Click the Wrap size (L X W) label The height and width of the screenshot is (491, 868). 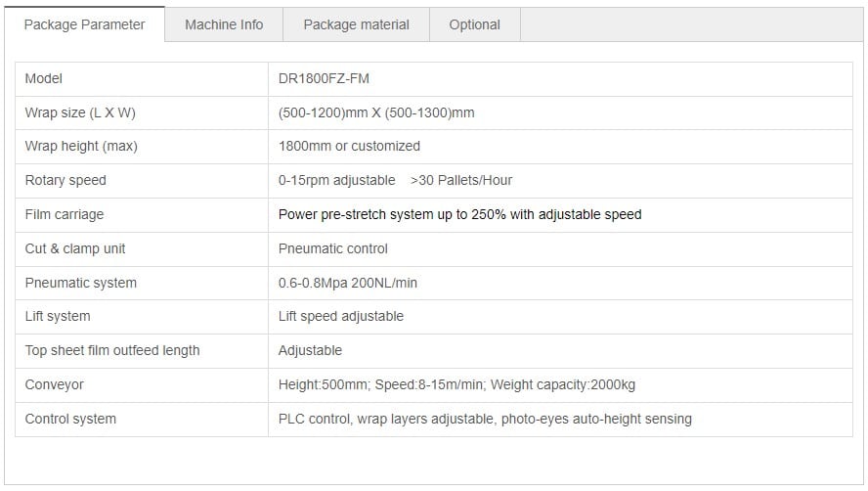[80, 113]
